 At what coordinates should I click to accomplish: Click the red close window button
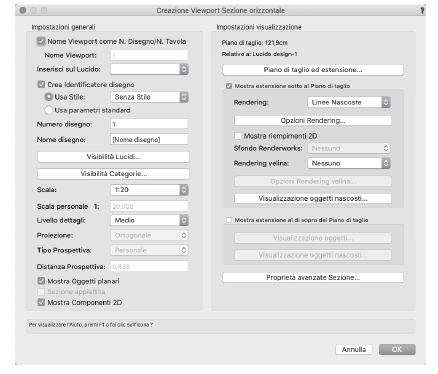point(23,10)
